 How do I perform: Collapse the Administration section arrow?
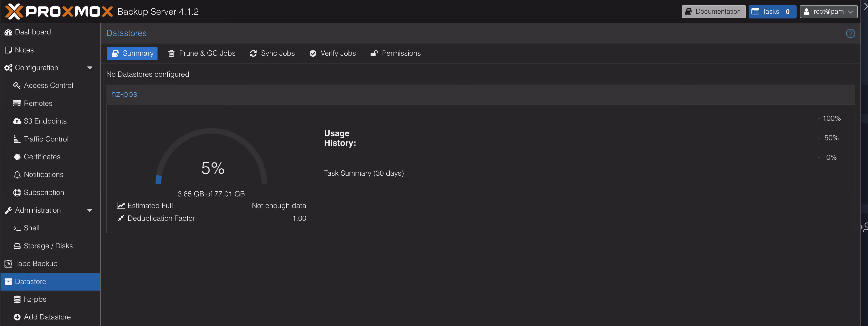90,210
